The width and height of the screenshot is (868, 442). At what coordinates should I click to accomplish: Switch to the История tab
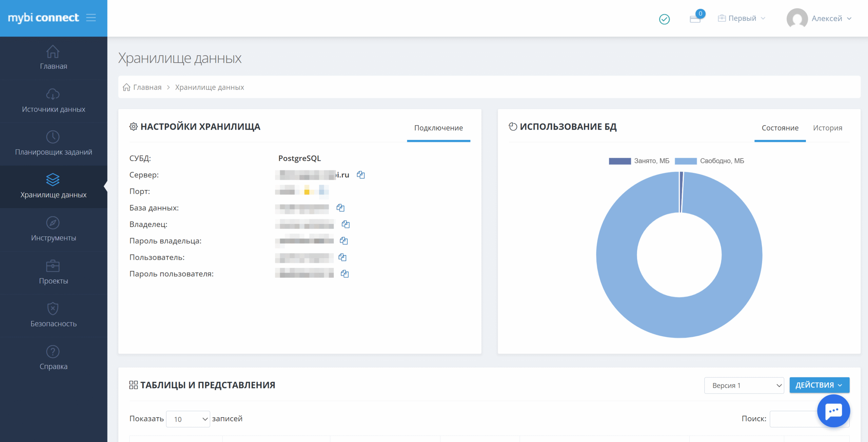(827, 128)
